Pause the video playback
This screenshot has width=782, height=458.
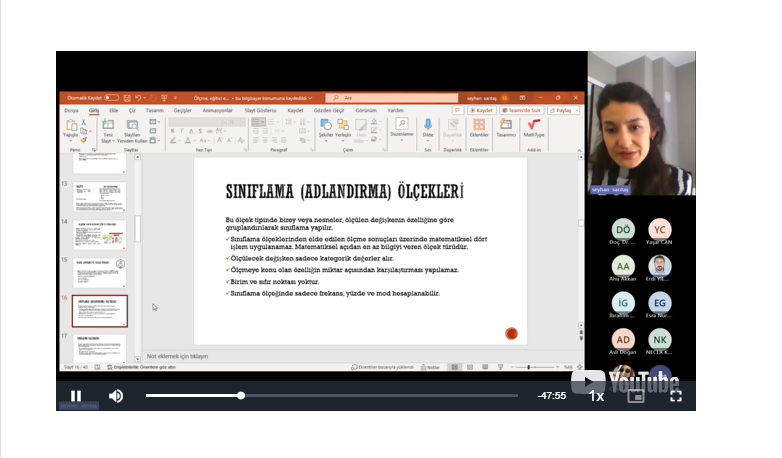pyautogui.click(x=76, y=396)
